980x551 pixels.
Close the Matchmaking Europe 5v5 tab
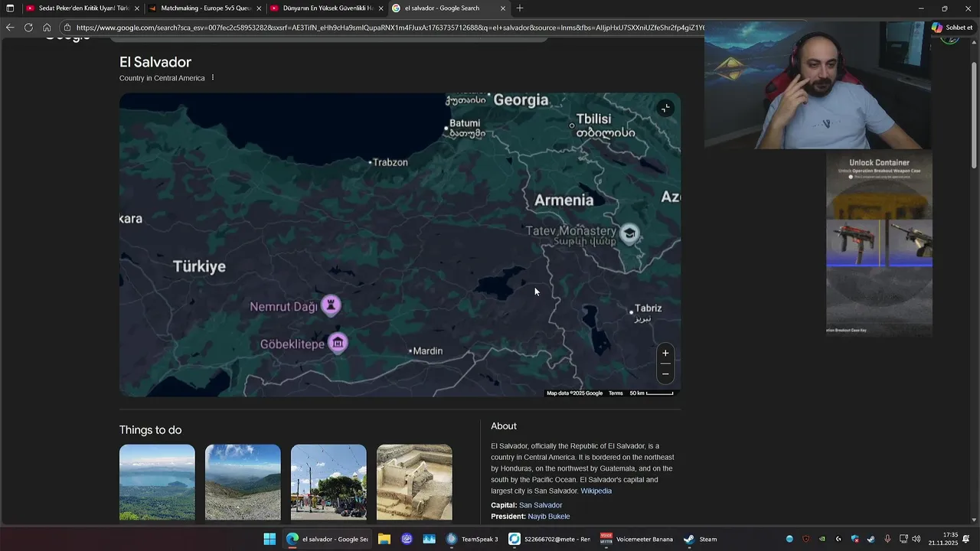click(259, 8)
